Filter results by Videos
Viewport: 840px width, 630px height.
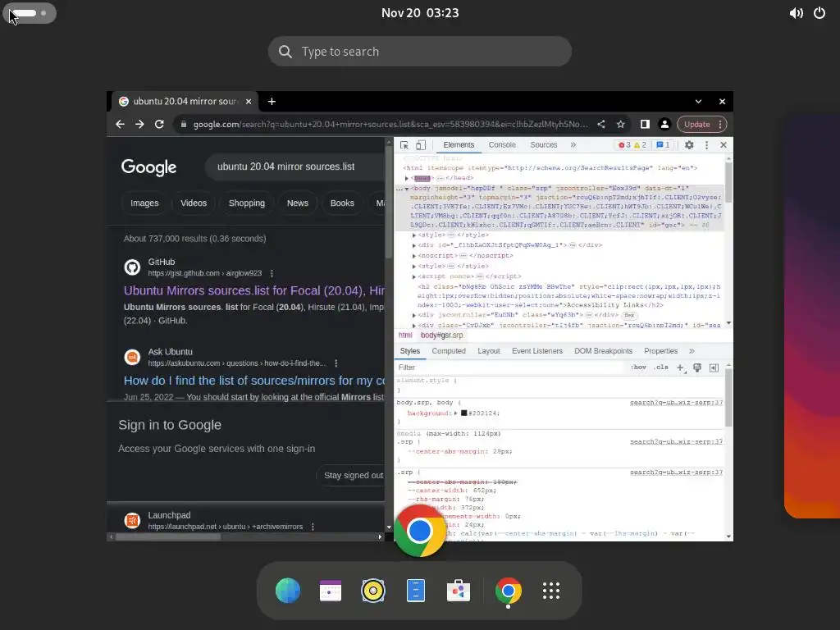(x=194, y=203)
